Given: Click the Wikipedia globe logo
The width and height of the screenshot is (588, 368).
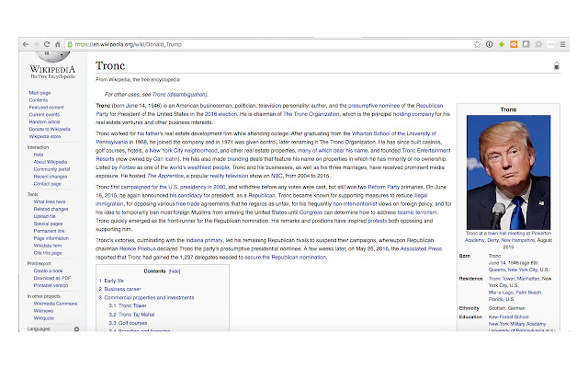Looking at the screenshot, I should point(53,57).
